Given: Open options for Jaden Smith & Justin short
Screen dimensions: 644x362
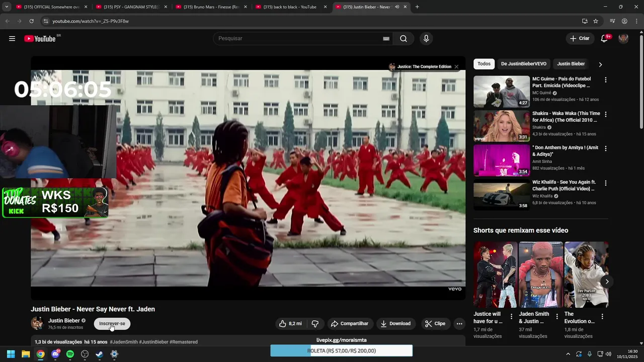Looking at the screenshot, I should click(x=556, y=317).
